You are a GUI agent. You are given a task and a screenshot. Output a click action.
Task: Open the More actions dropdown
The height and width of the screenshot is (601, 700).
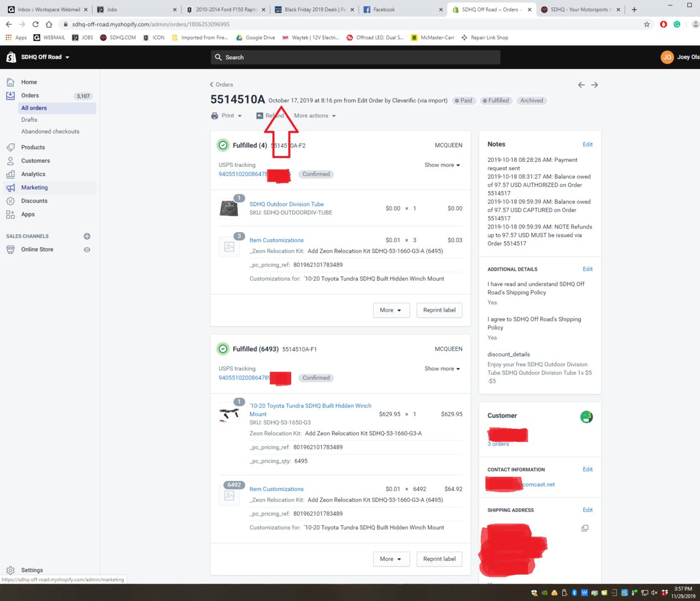tap(315, 116)
